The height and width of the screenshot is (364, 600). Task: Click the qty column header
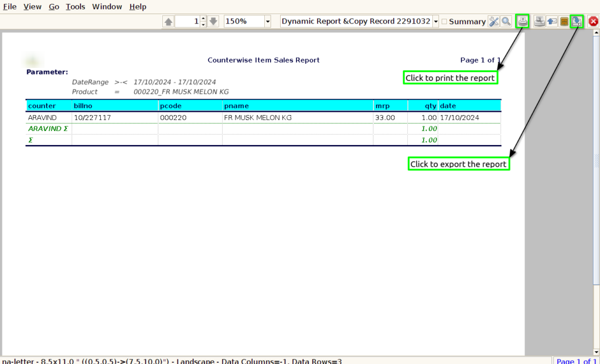(x=423, y=106)
